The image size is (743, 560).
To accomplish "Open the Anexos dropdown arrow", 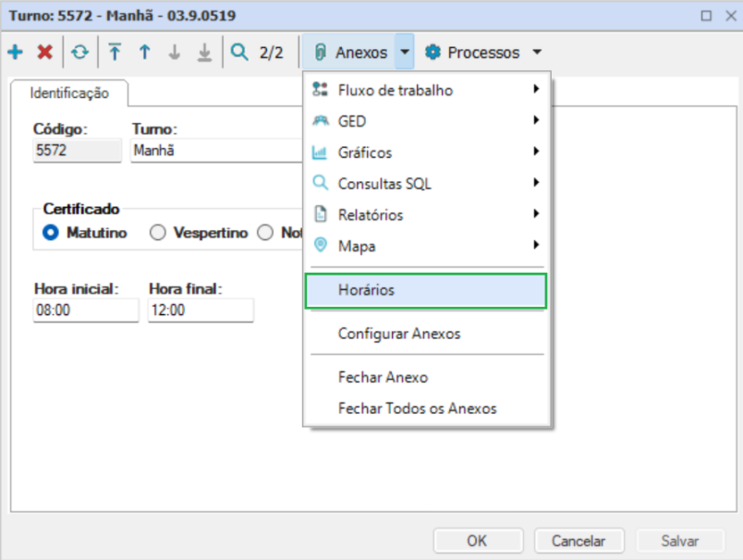I will [405, 52].
